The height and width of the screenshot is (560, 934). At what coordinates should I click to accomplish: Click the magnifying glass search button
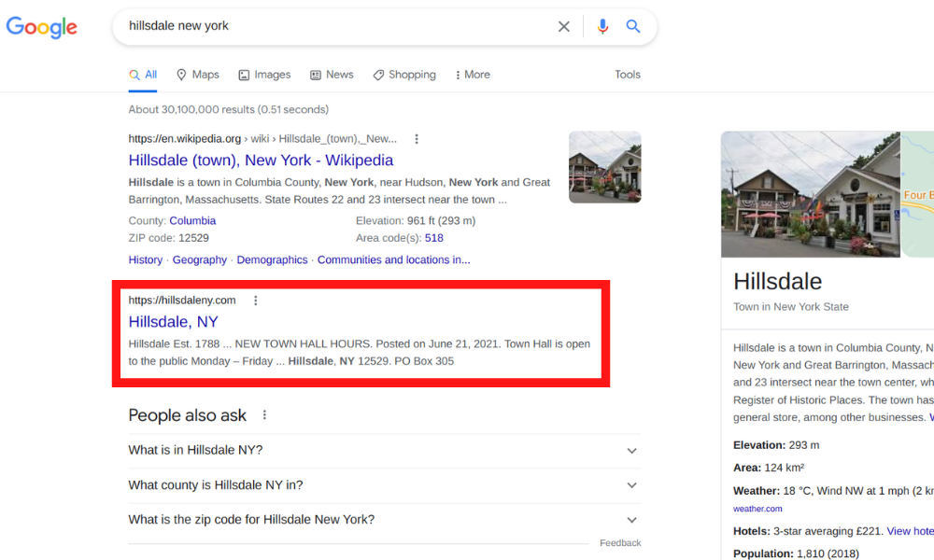632,26
